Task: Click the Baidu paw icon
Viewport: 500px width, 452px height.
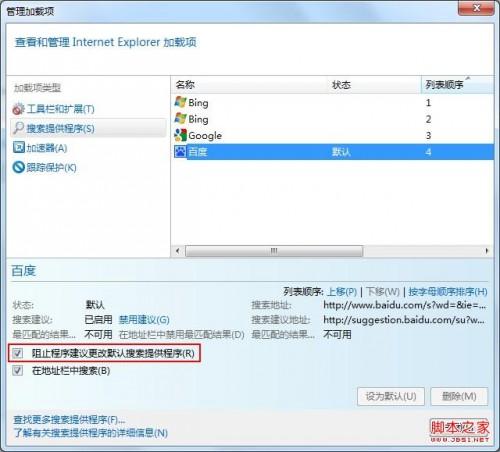Action: 180,152
